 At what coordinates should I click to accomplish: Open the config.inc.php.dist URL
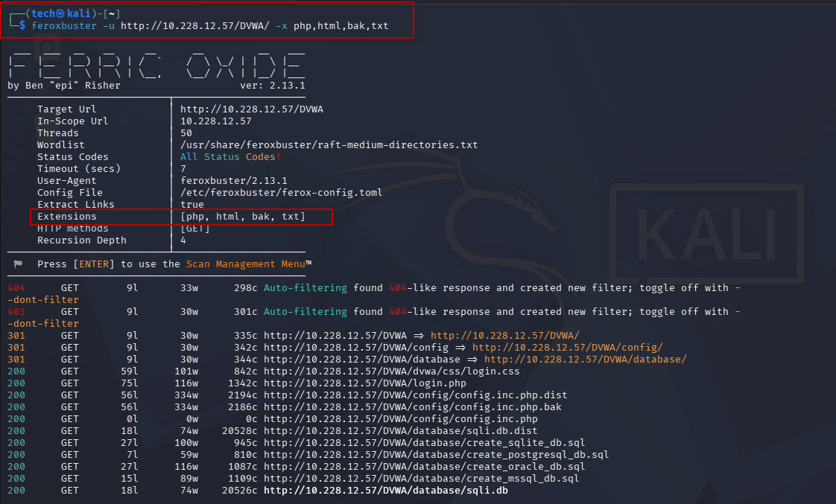tap(416, 395)
